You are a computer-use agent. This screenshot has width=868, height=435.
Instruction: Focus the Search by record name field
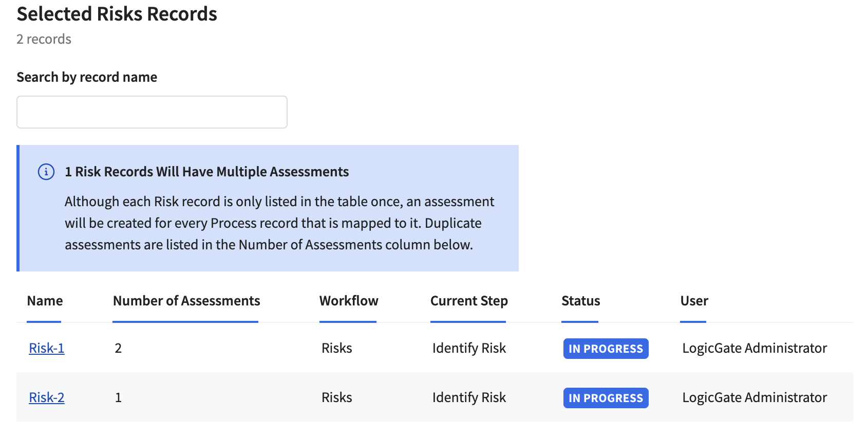tap(152, 112)
